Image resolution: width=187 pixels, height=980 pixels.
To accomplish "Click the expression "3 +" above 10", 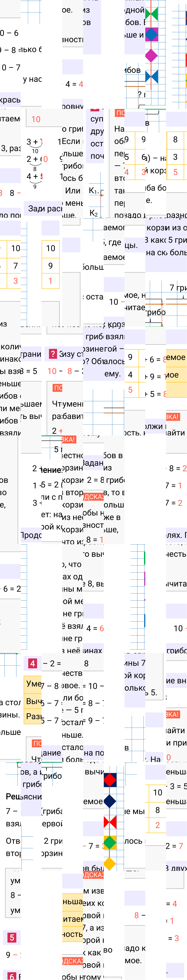I will tap(33, 142).
